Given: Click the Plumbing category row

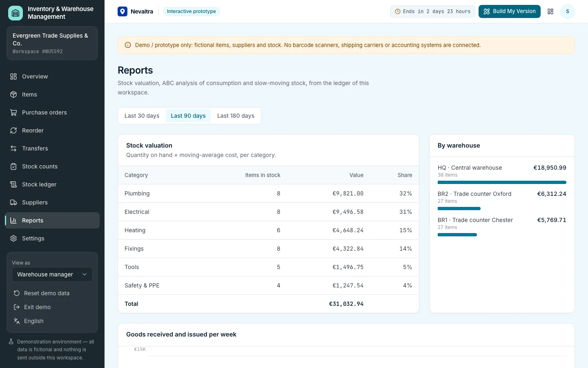Looking at the screenshot, I should point(268,193).
